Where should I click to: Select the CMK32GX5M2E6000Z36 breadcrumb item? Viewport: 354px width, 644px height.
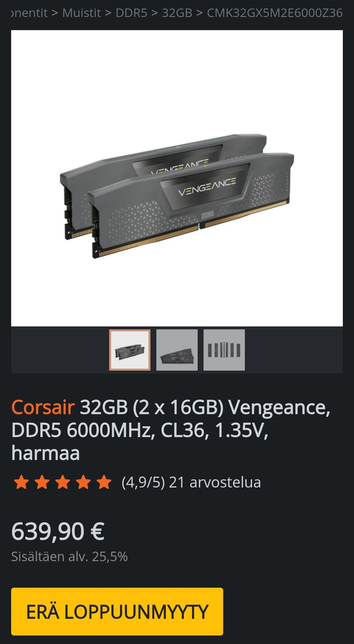(x=275, y=13)
